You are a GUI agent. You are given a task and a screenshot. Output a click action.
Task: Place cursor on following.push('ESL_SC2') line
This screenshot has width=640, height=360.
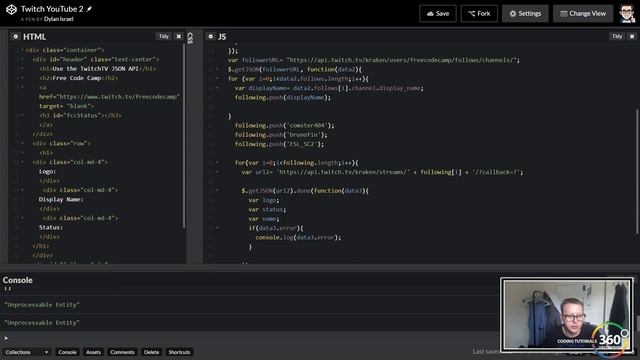(x=279, y=144)
